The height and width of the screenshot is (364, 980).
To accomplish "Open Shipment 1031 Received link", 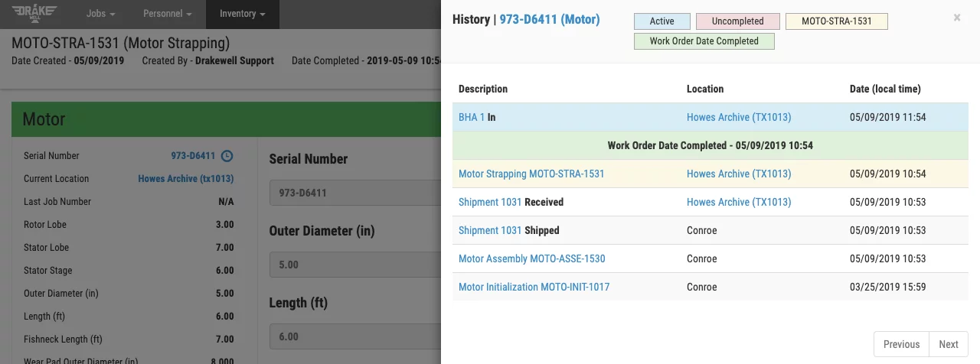I will [x=489, y=203].
